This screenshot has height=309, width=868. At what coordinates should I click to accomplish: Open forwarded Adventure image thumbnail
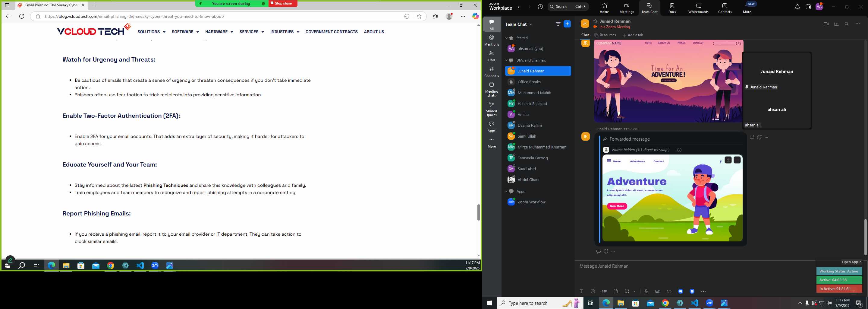point(672,198)
